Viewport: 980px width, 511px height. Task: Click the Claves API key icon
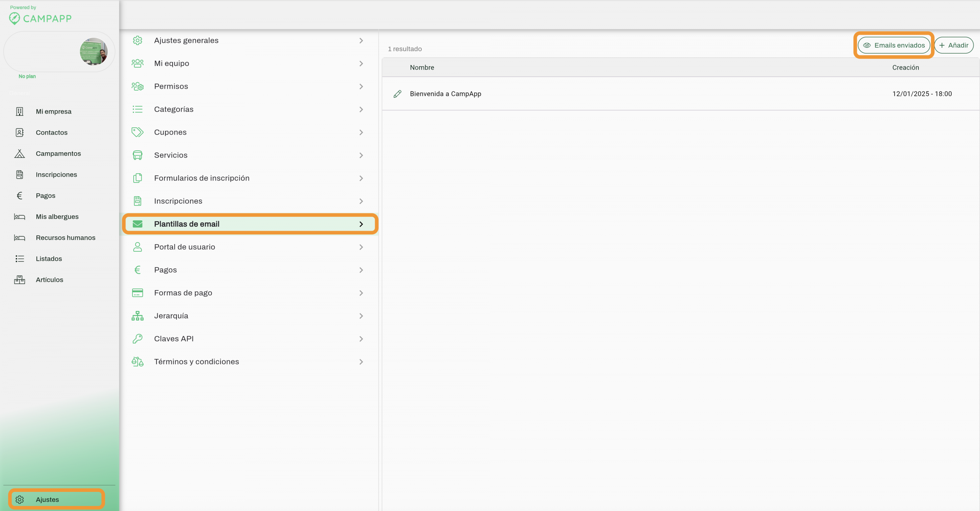(137, 339)
